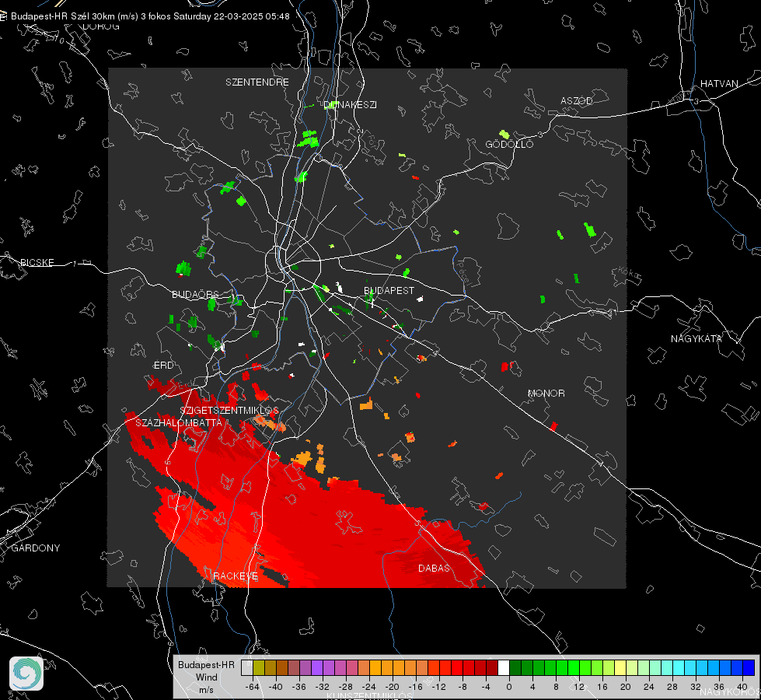This screenshot has height=700, width=761.
Task: Click the ÉRD town label
Action: click(163, 366)
